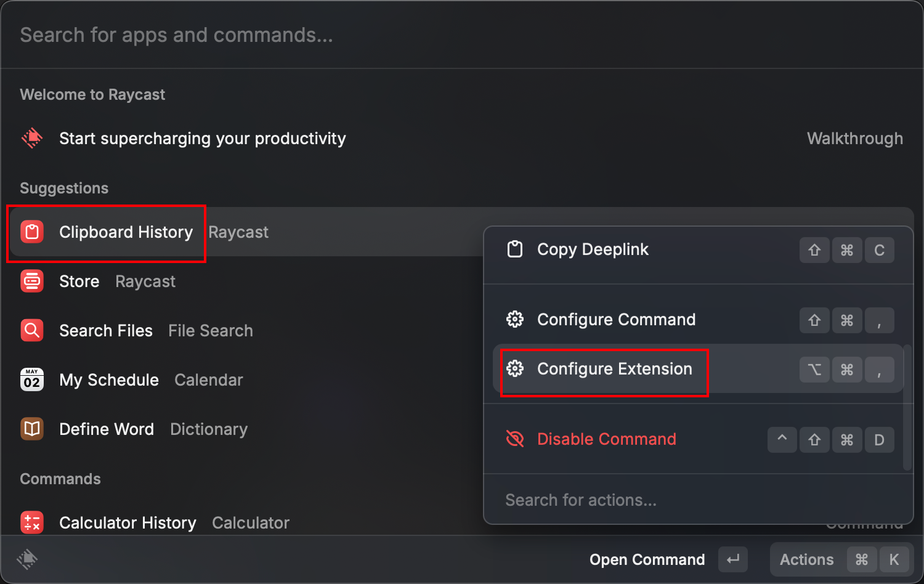The height and width of the screenshot is (584, 924).
Task: Click the Search Files magnifier icon
Action: (x=32, y=330)
